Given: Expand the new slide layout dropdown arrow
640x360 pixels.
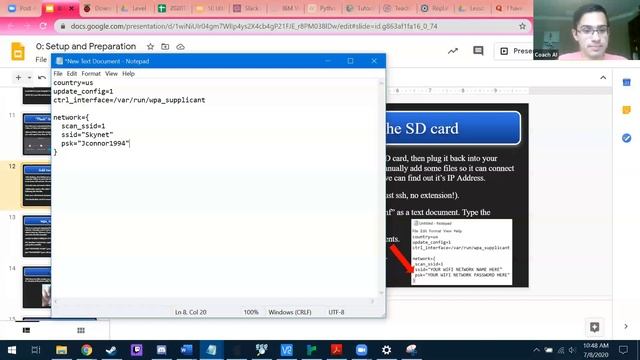Looking at the screenshot, I should pos(29,78).
